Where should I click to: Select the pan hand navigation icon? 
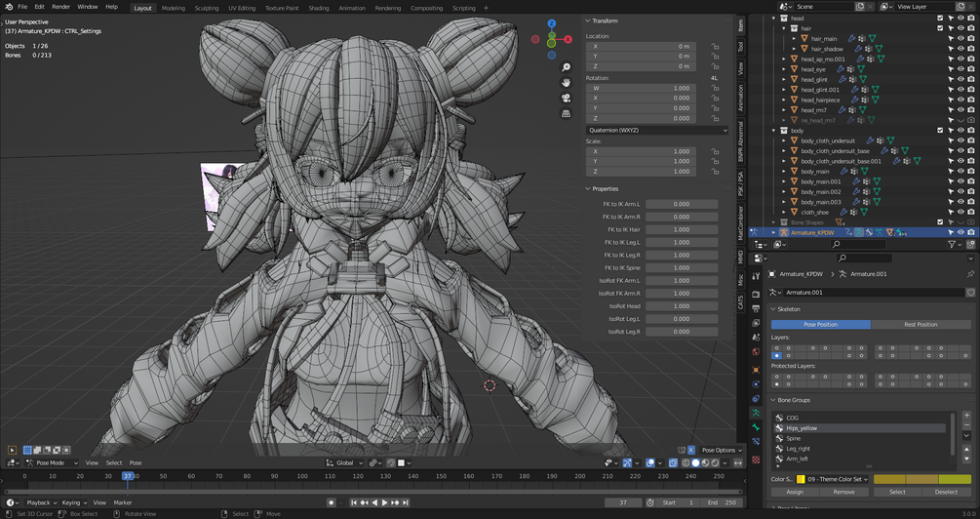(567, 83)
